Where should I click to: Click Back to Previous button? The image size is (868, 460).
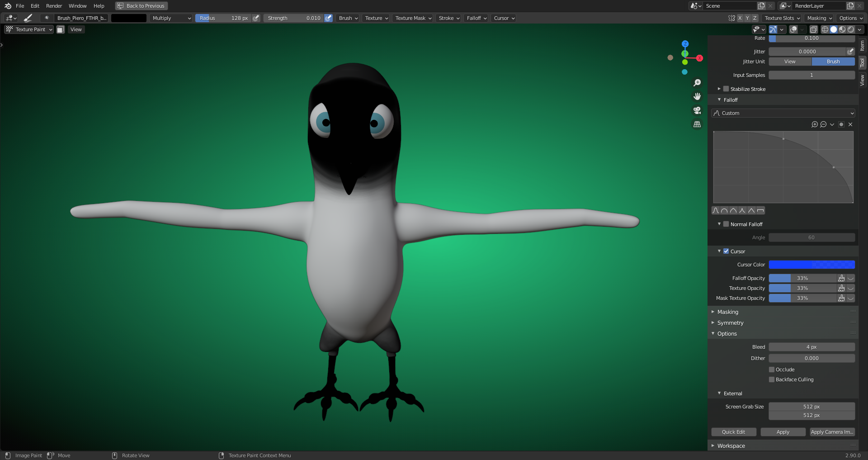point(141,6)
